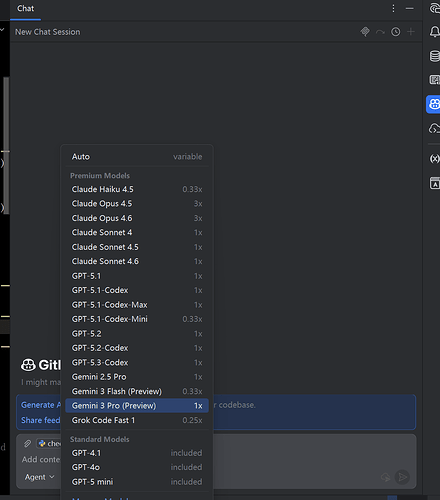This screenshot has height=500, width=440.
Task: Click the cloud icon beside send button
Action: pos(386,477)
